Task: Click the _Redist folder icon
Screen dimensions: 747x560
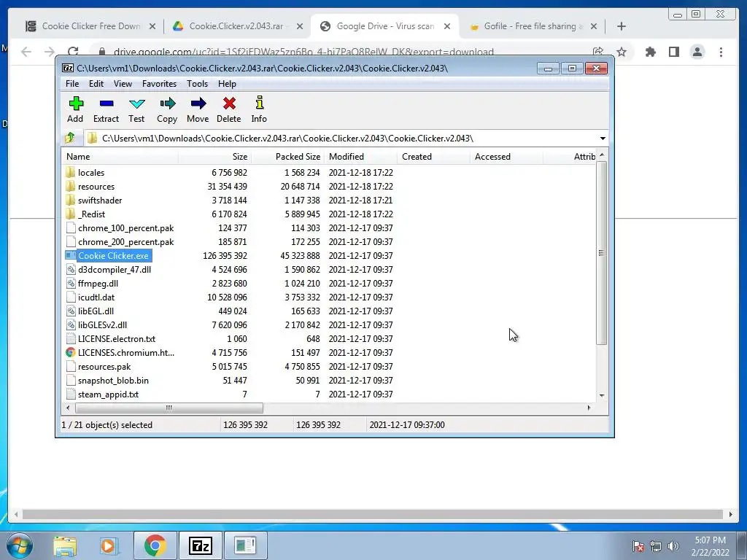Action: point(71,214)
